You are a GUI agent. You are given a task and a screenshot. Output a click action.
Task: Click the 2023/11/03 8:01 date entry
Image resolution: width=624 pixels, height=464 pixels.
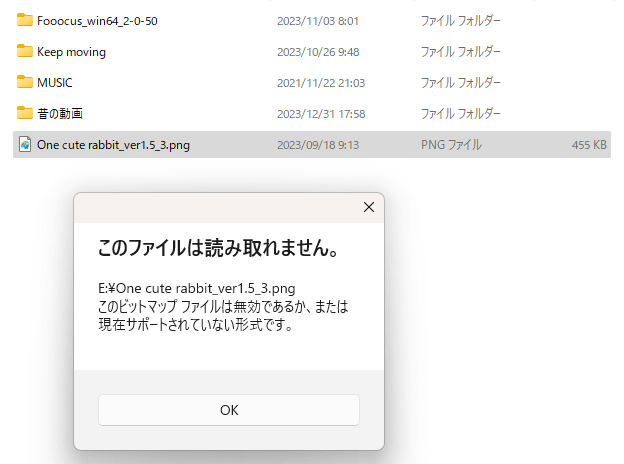pyautogui.click(x=318, y=21)
